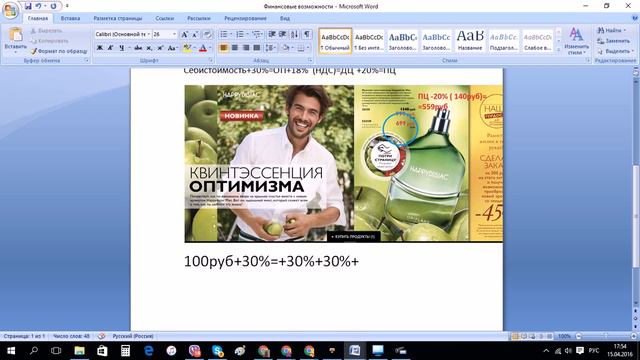Switch to Ссылки tab
Image resolution: width=640 pixels, height=360 pixels.
click(x=164, y=18)
